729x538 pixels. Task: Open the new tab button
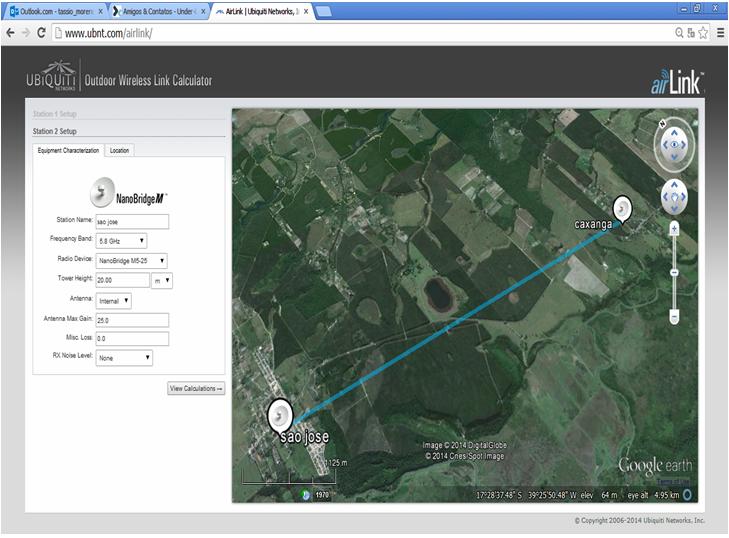(324, 12)
